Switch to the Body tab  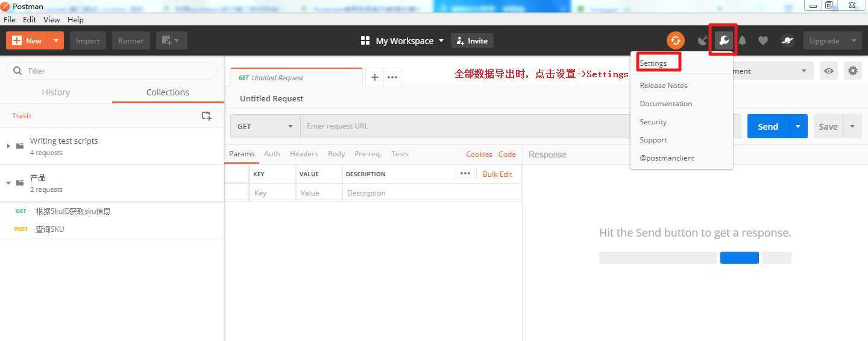tap(336, 154)
